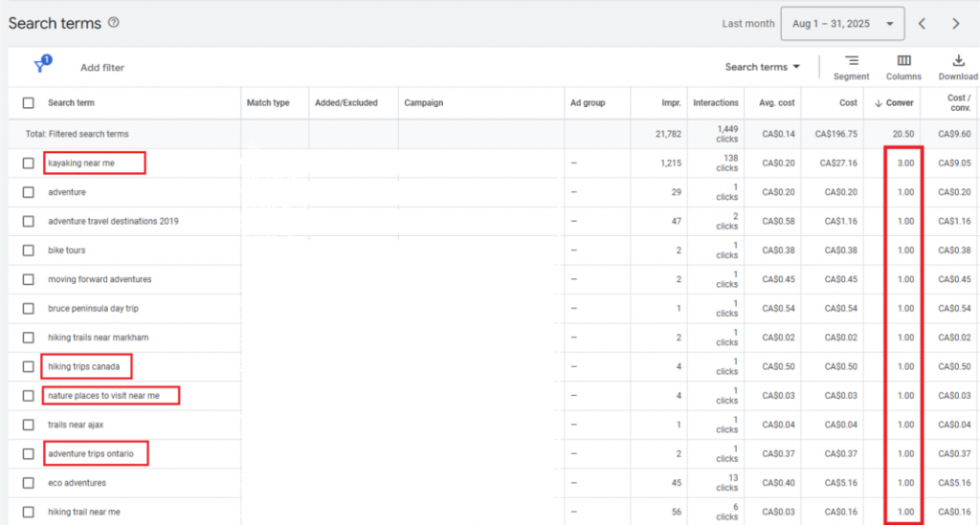Click sort arrow on Conver column

pos(878,103)
